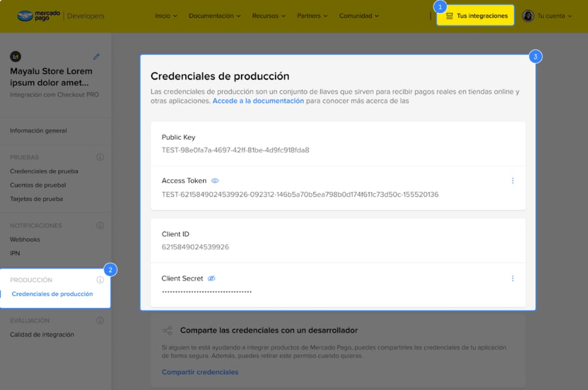The height and width of the screenshot is (390, 588).
Task: Open Access Token three-dot options menu
Action: [x=513, y=180]
